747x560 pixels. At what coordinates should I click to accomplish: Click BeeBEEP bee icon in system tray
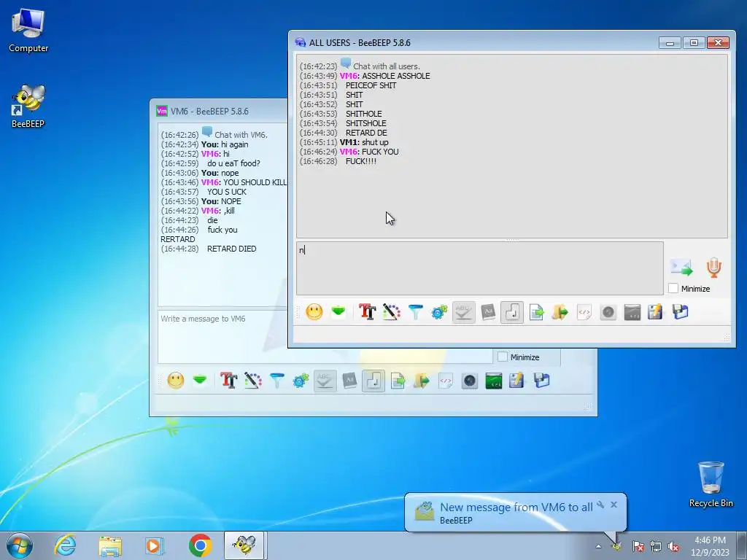[617, 546]
